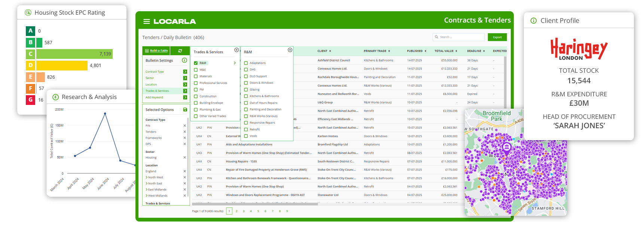Open the Bulletin Settings info icon
This screenshot has height=226, width=644.
[184, 60]
